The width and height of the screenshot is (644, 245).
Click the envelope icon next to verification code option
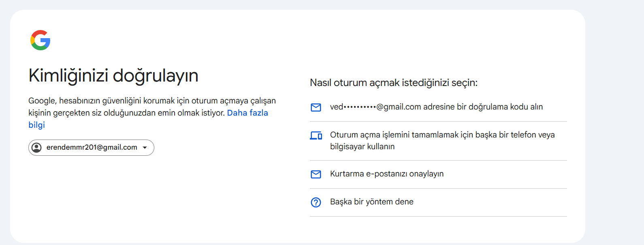click(x=316, y=107)
